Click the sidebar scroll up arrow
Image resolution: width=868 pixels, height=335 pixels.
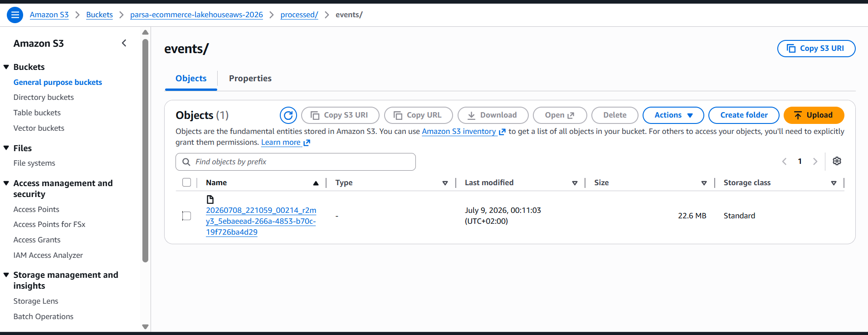(145, 32)
